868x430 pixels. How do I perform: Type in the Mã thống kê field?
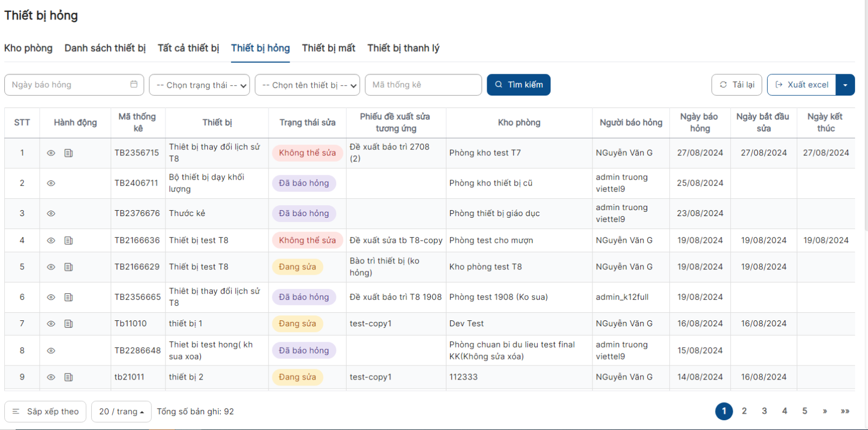(423, 85)
